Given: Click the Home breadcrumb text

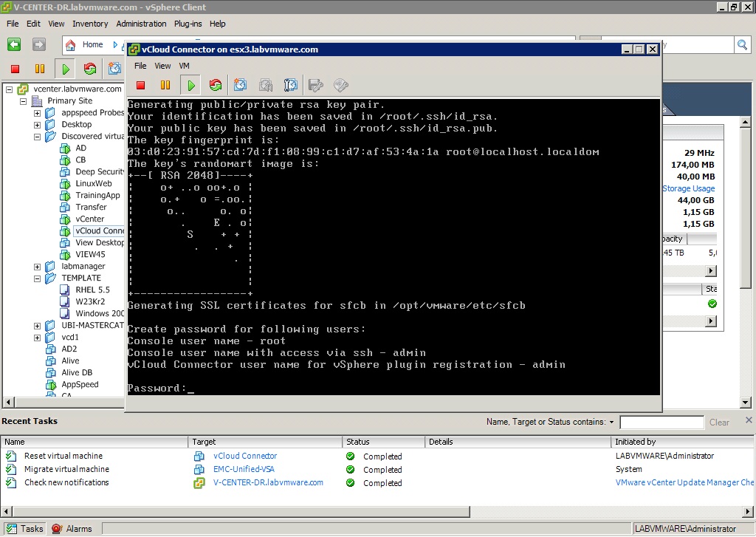Looking at the screenshot, I should pos(92,45).
